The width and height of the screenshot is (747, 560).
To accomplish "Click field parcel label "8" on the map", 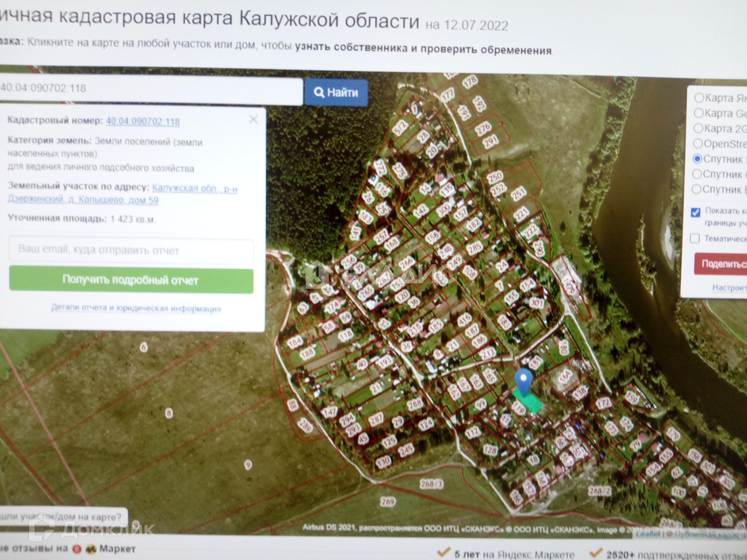I will (169, 413).
